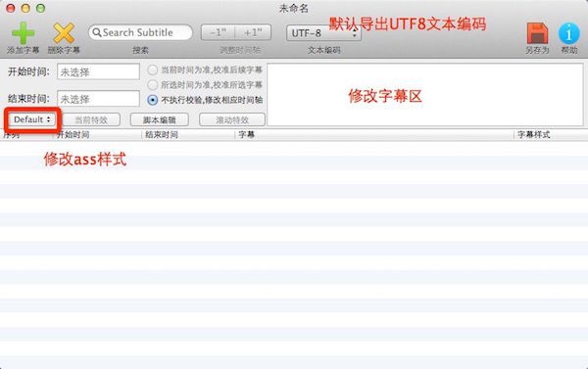Select the first radio: current time as reference
This screenshot has width=588, height=369.
coord(152,70)
